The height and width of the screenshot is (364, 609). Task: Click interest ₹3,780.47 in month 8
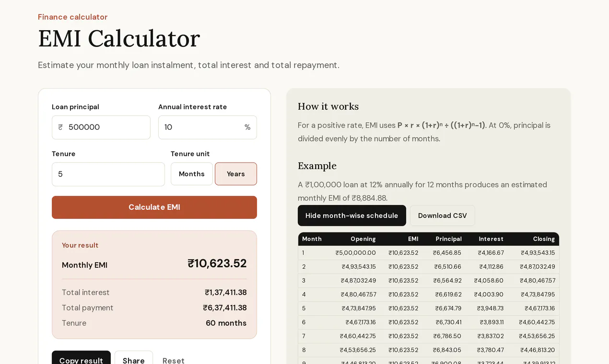pos(491,350)
